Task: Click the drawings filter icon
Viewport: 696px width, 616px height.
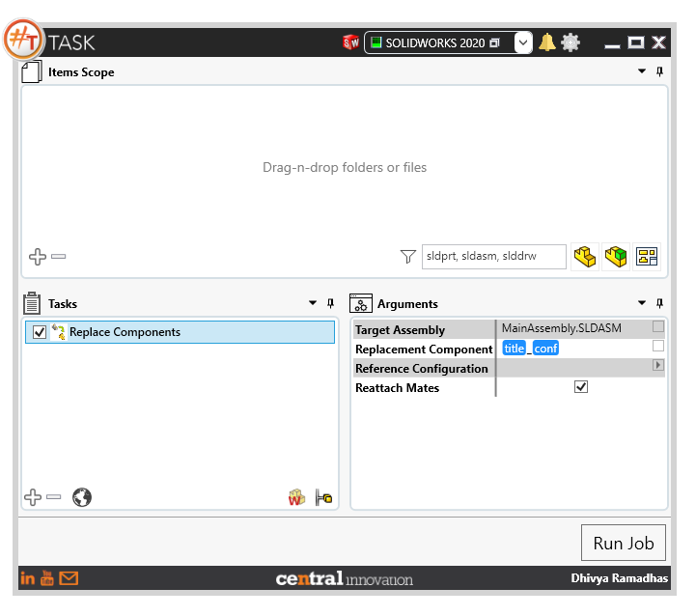Action: click(647, 257)
